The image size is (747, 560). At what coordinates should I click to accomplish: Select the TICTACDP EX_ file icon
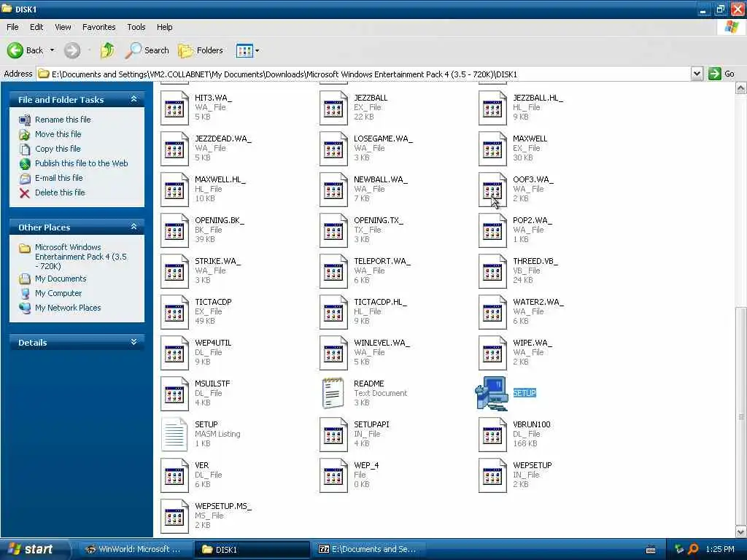click(174, 313)
